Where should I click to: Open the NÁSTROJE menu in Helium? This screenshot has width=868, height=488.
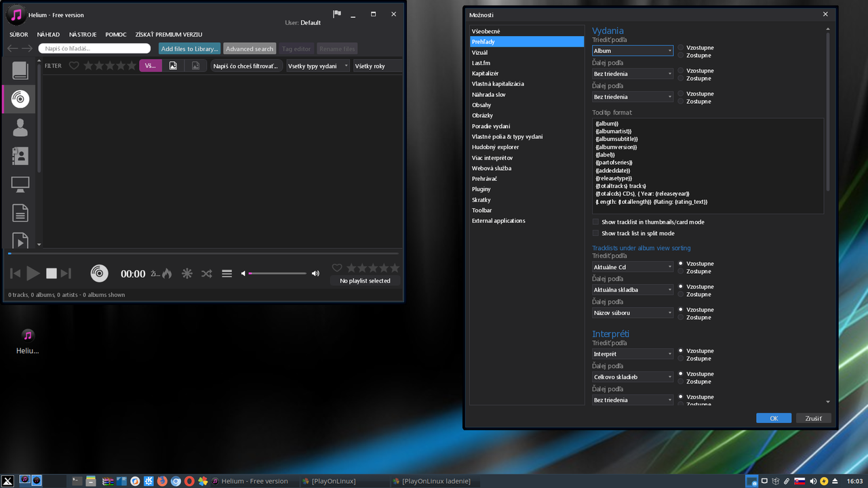(x=83, y=35)
